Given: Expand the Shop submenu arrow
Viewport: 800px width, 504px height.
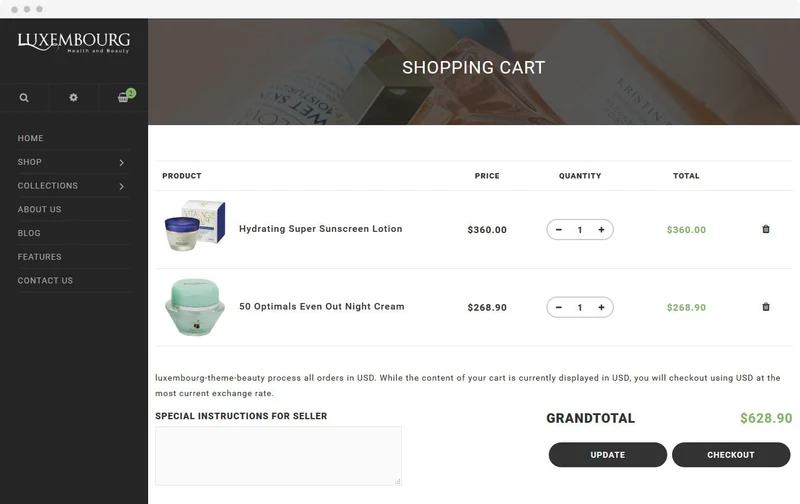Looking at the screenshot, I should [x=121, y=162].
